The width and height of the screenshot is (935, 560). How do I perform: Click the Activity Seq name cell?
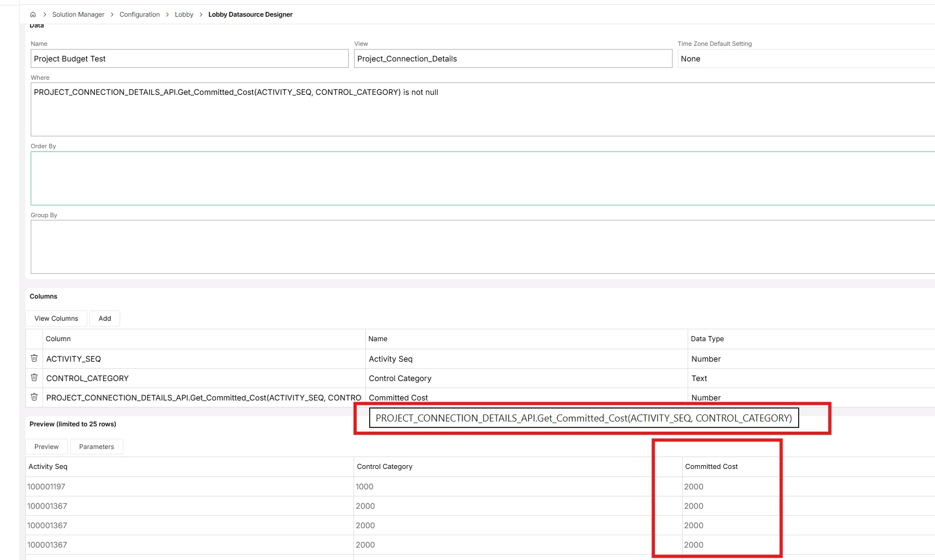[x=527, y=359]
